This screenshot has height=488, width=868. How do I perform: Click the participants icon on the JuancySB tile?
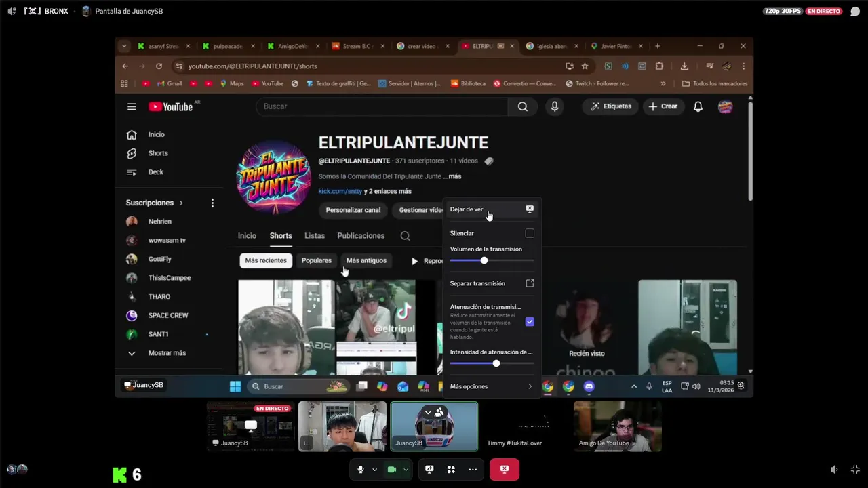(x=439, y=412)
